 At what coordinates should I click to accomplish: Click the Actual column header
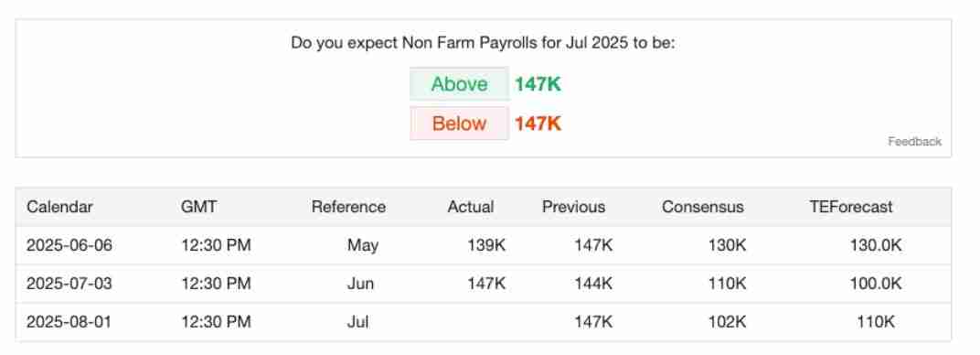click(471, 207)
